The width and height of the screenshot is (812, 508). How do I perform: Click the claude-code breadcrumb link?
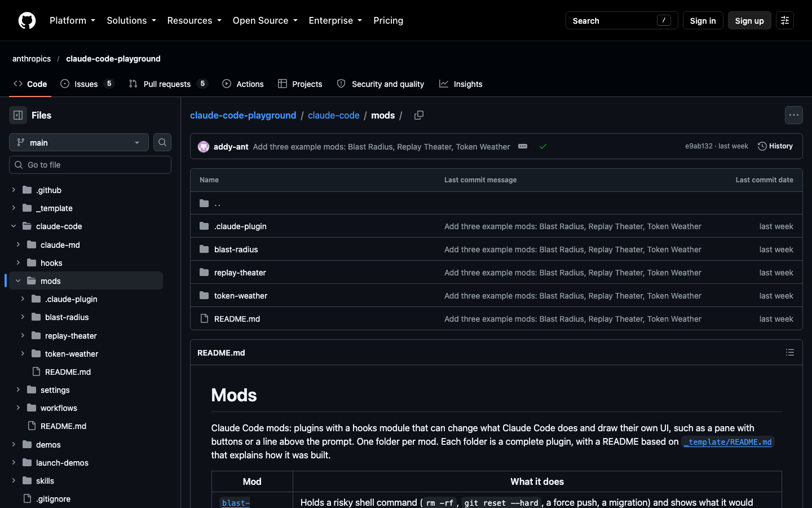tap(333, 115)
